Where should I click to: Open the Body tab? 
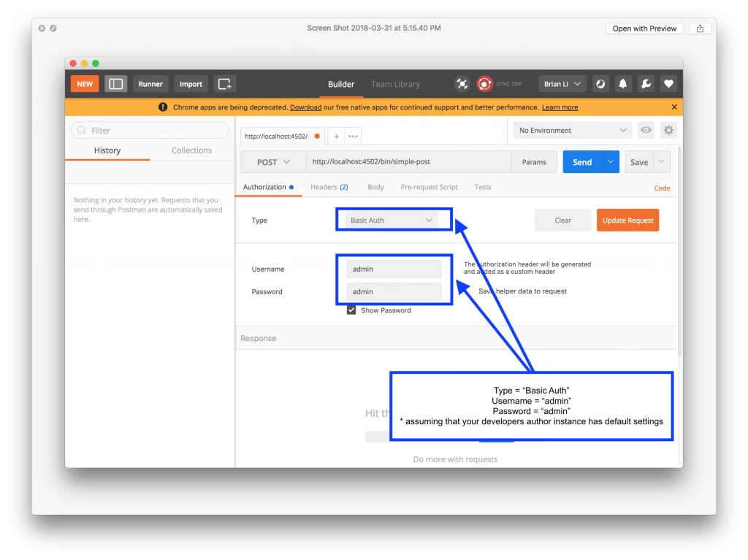(x=375, y=187)
